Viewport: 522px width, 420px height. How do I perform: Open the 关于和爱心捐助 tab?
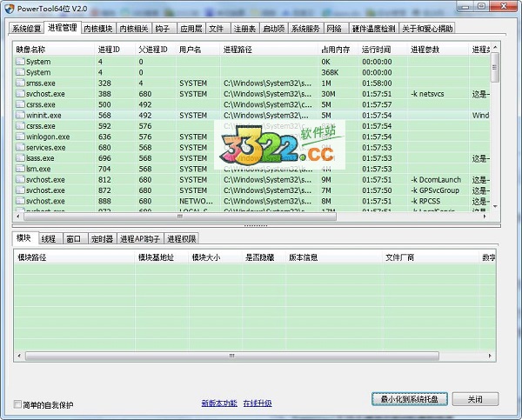(427, 29)
